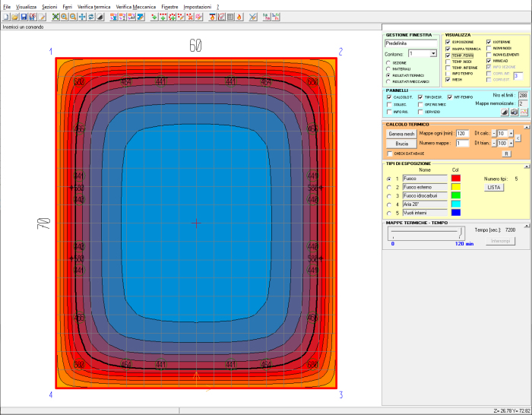Click the pan arrows toolbar icon
The width and height of the screenshot is (532, 415).
83,16
